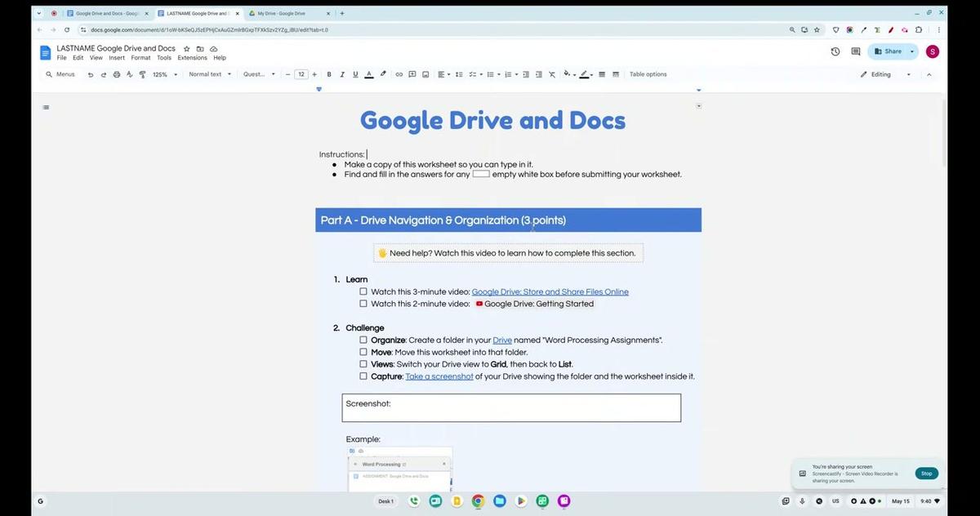Open the zoom 125% dropdown

(165, 74)
